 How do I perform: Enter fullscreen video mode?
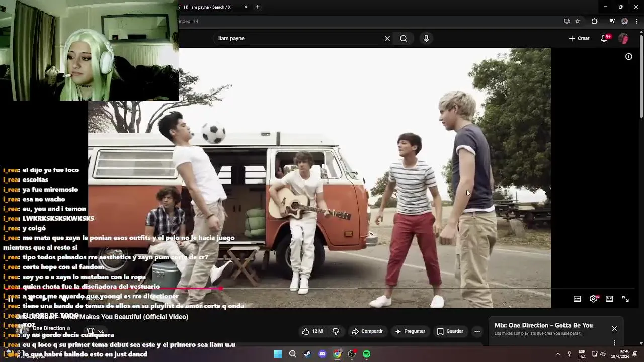pos(625,299)
